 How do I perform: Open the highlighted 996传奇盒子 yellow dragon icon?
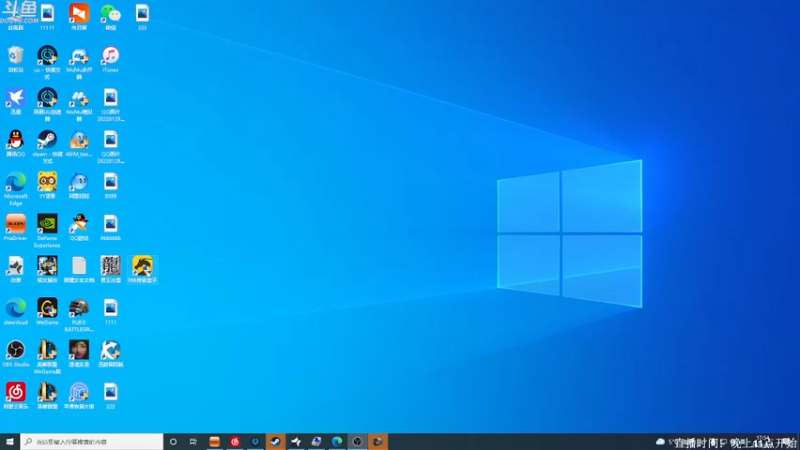pyautogui.click(x=142, y=266)
